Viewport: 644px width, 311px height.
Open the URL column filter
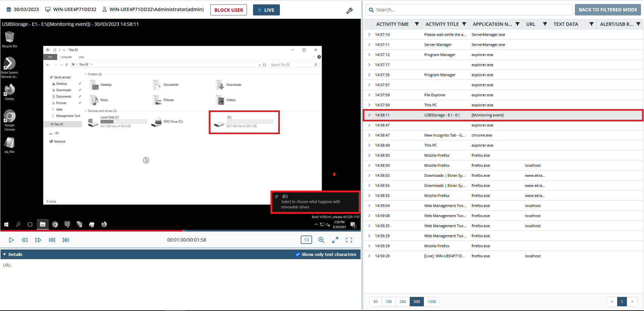[545, 24]
